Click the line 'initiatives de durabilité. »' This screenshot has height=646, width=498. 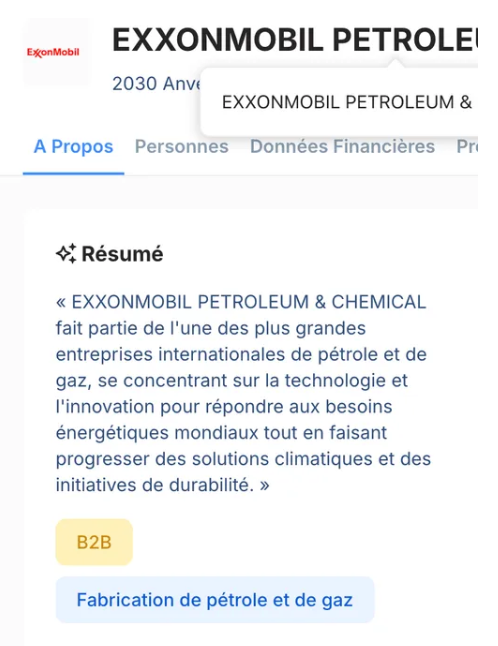tap(163, 485)
